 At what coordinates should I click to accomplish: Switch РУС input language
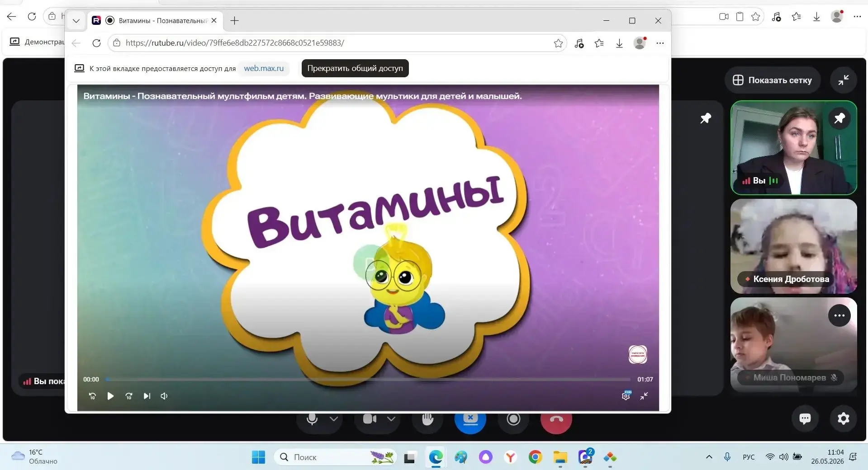(749, 457)
